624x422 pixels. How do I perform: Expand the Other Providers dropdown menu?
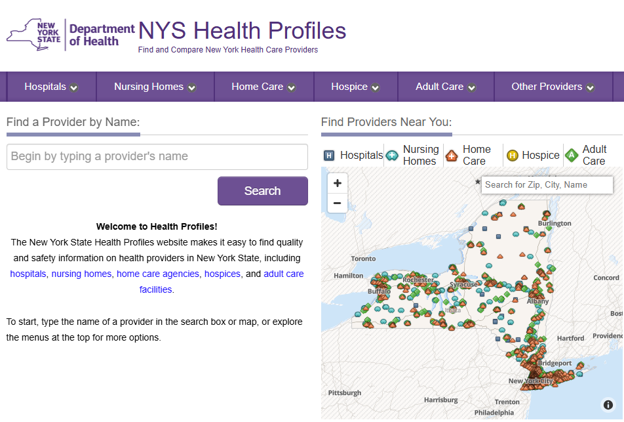(553, 87)
